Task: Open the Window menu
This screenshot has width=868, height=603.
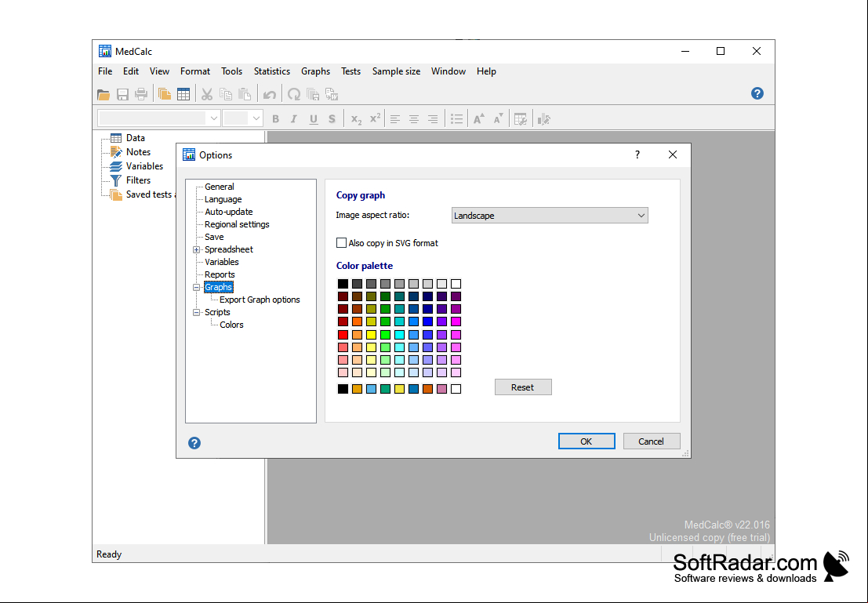Action: coord(449,71)
